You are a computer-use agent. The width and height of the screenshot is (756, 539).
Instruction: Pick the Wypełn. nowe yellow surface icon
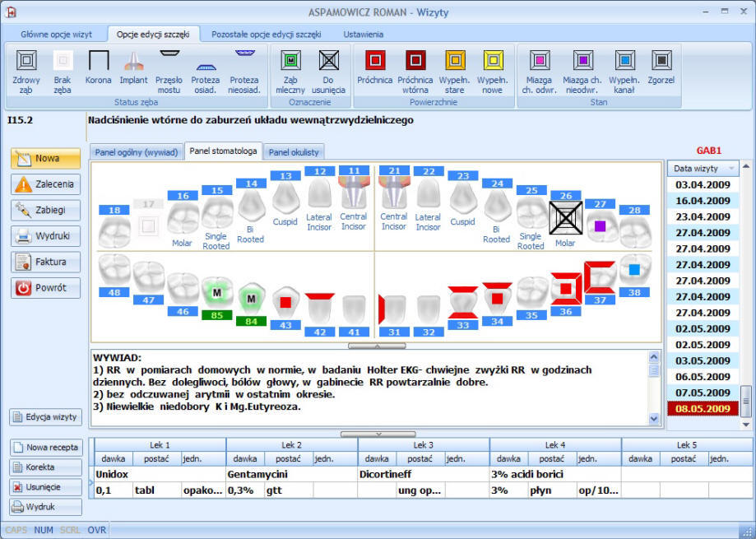(x=493, y=61)
